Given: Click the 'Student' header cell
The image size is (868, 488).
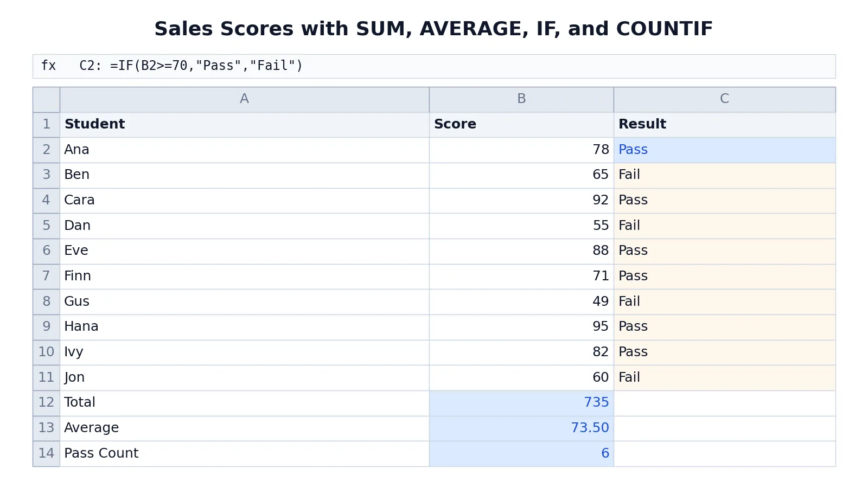Looking at the screenshot, I should click(x=245, y=125).
